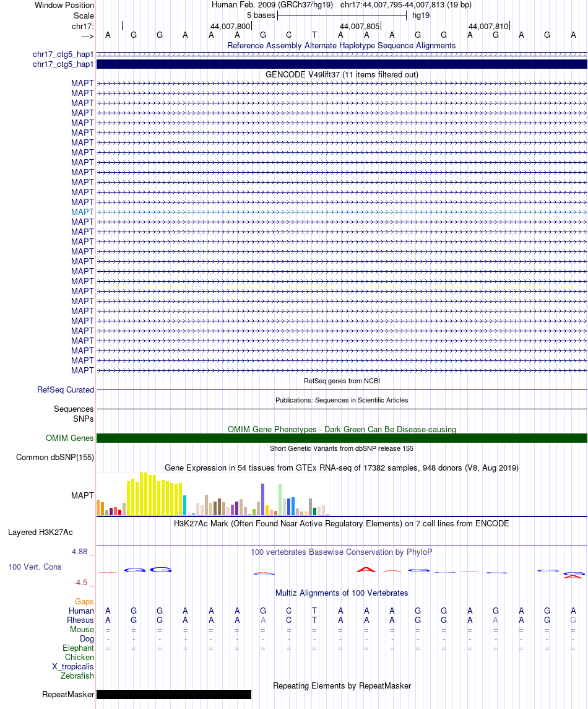Click the 44,007,800 ruler position
The height and width of the screenshot is (709, 588).
point(230,26)
